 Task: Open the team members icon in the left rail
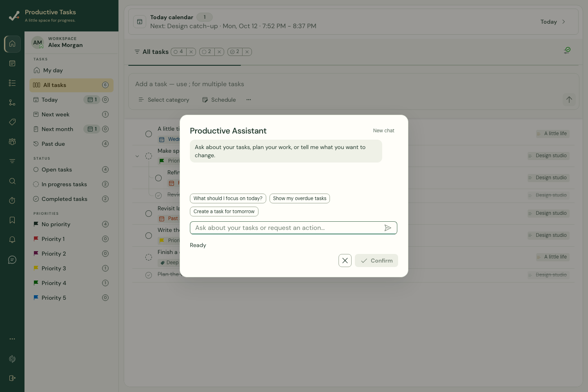12,142
